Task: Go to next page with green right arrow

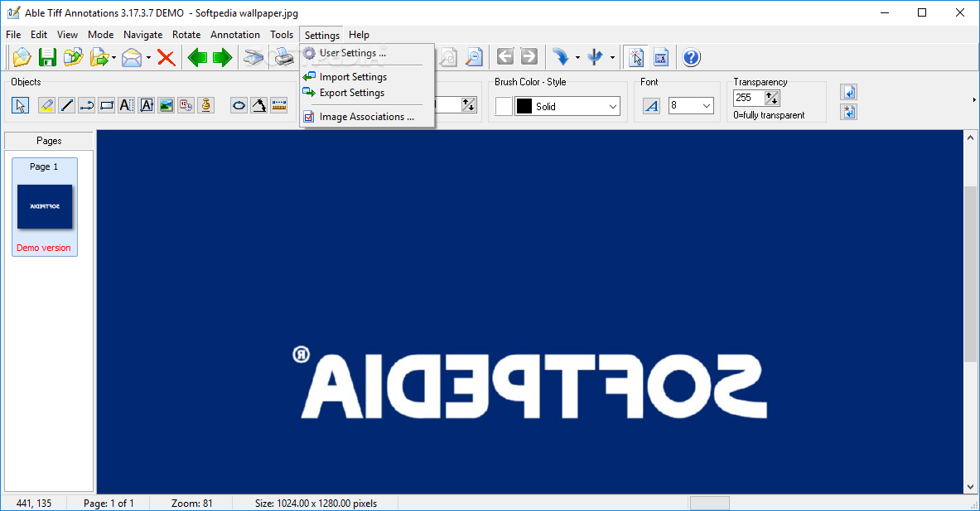Action: point(223,57)
